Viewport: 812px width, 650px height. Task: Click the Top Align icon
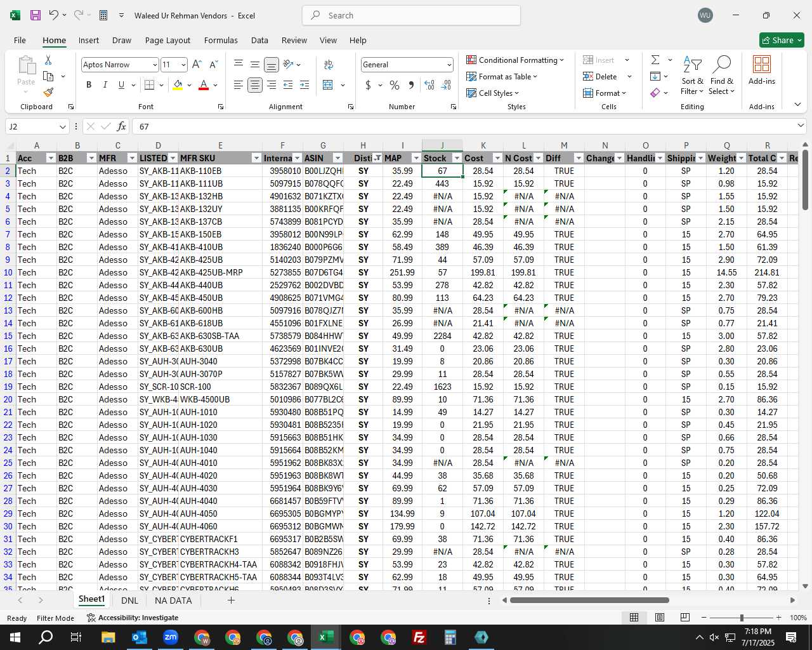[x=239, y=64]
